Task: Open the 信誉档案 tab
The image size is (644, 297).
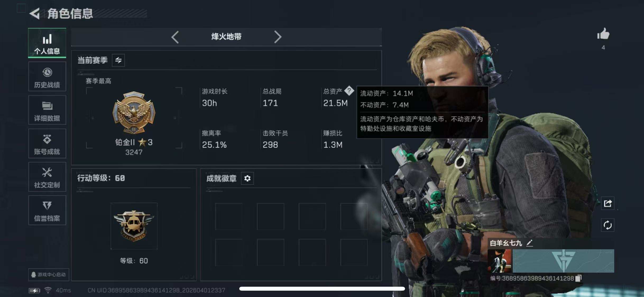Action: click(x=47, y=210)
